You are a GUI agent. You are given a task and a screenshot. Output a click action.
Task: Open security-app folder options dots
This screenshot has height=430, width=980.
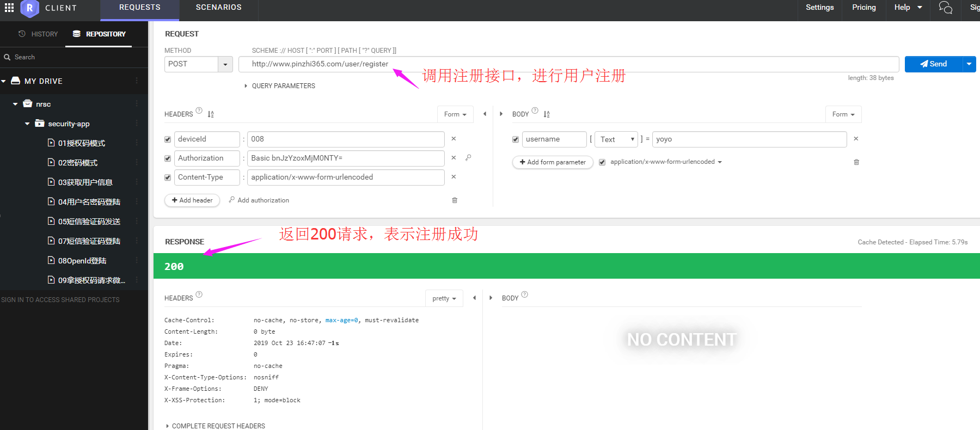point(137,124)
